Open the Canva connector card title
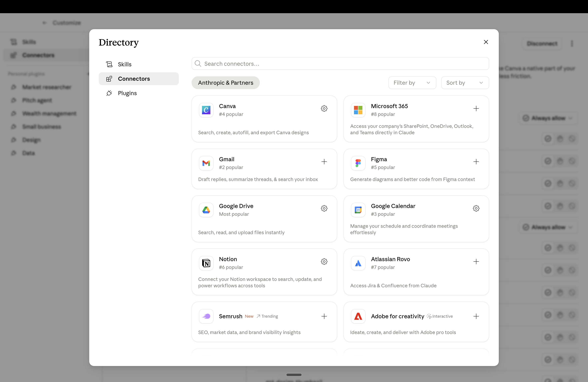Viewport: 588px width, 382px height. (227, 106)
